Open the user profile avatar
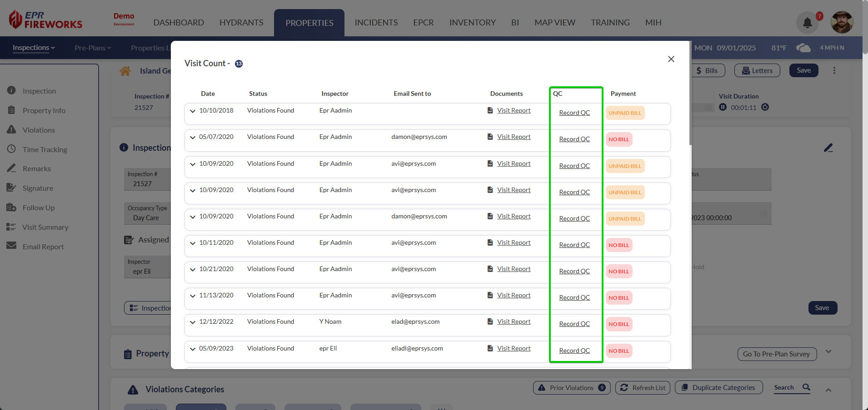Viewport: 868px width, 410px height. tap(842, 22)
